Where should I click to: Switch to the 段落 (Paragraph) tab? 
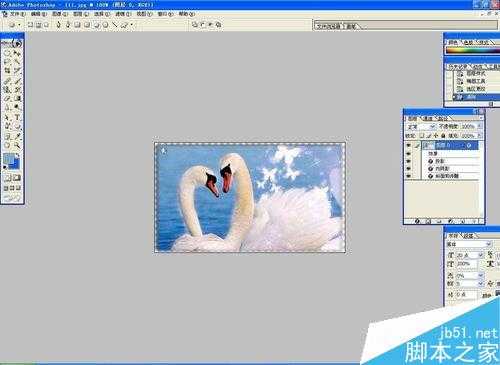[x=468, y=236]
